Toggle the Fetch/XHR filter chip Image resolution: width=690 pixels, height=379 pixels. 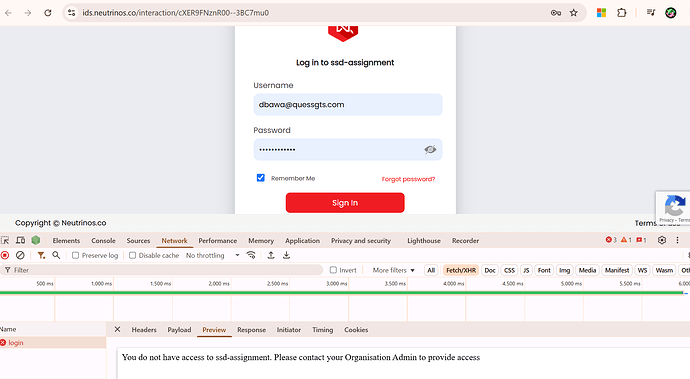461,270
